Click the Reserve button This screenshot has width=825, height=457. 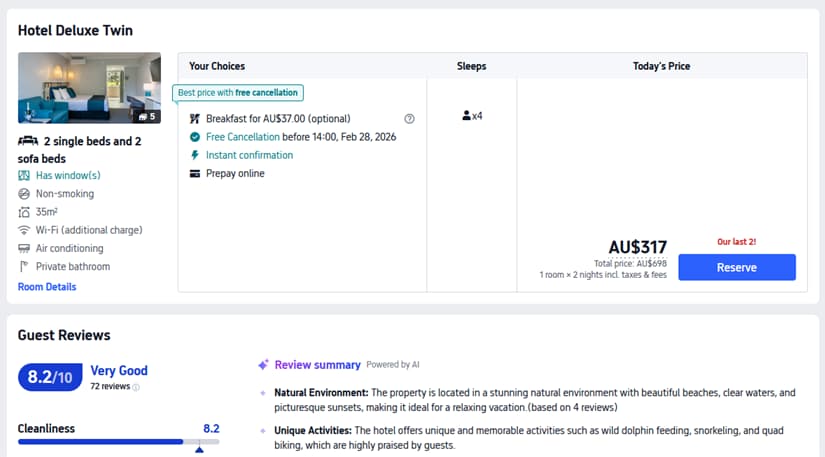tap(736, 267)
